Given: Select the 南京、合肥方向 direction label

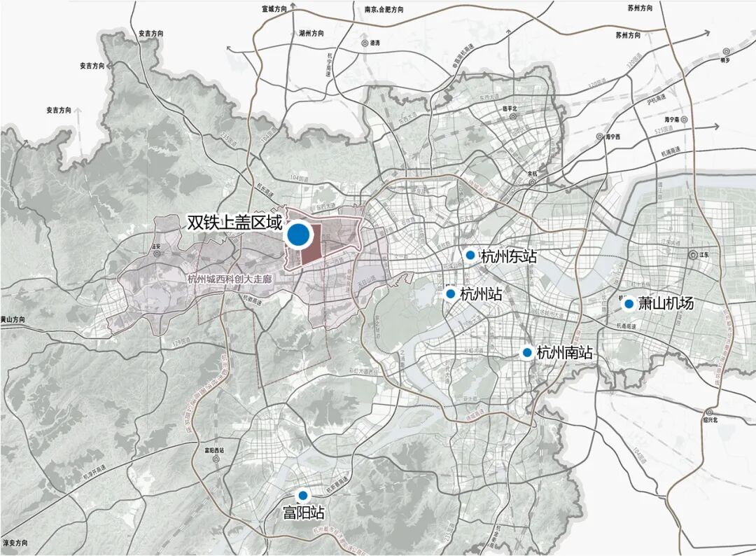Looking at the screenshot, I should tap(384, 9).
